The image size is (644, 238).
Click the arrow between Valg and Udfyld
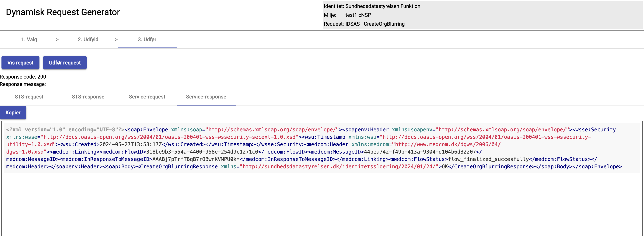pos(57,40)
